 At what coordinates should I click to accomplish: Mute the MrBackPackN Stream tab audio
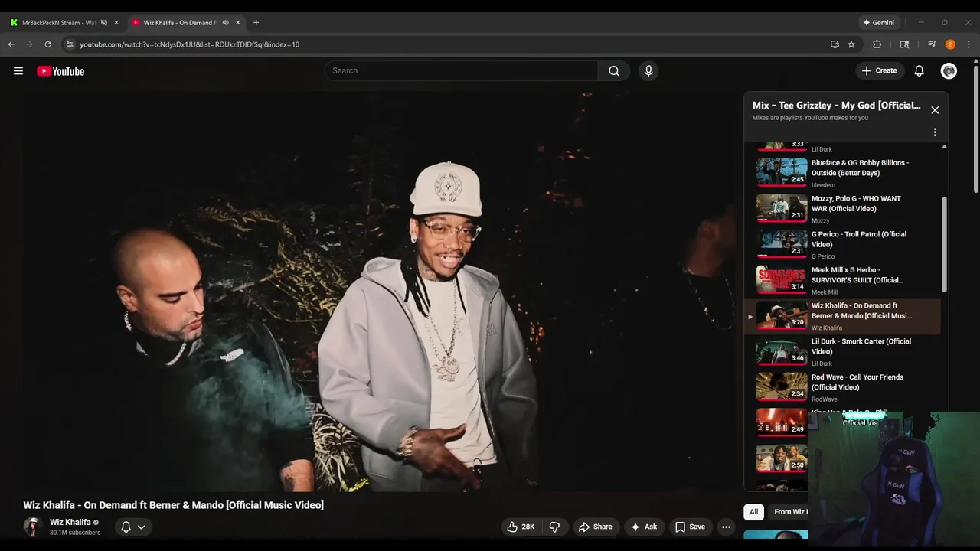pyautogui.click(x=104, y=23)
